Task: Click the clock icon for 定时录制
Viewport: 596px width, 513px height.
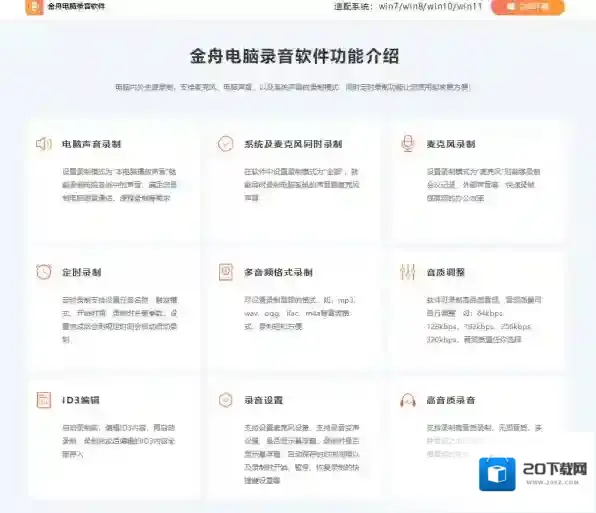Action: tap(44, 272)
